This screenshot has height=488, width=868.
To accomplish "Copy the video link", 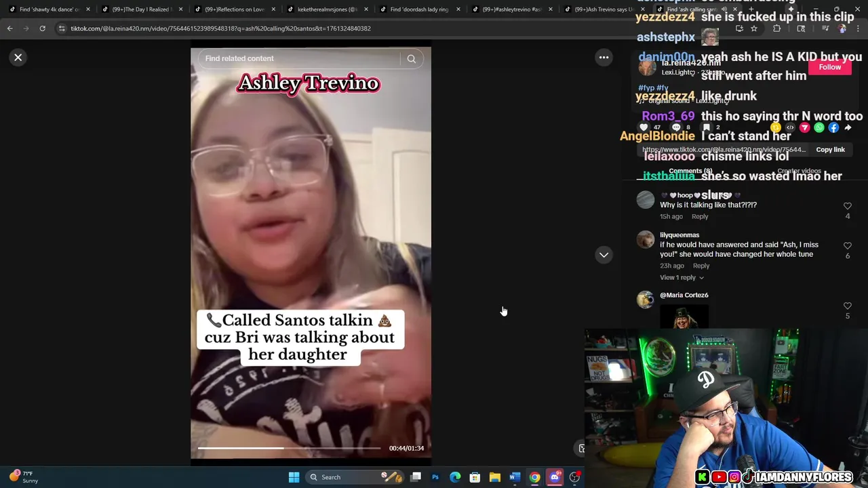I will (x=830, y=150).
